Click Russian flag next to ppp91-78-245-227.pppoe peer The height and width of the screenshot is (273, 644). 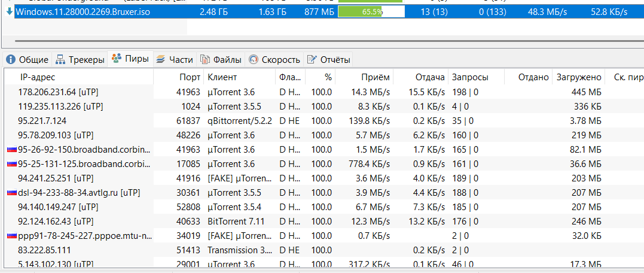pyautogui.click(x=12, y=236)
